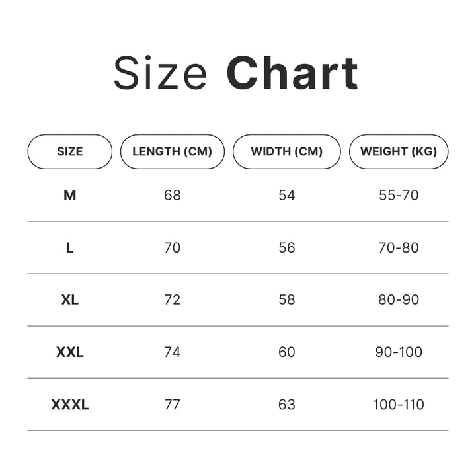Click width value 63 for size XXXL
This screenshot has height=476, width=476.
[x=286, y=405]
